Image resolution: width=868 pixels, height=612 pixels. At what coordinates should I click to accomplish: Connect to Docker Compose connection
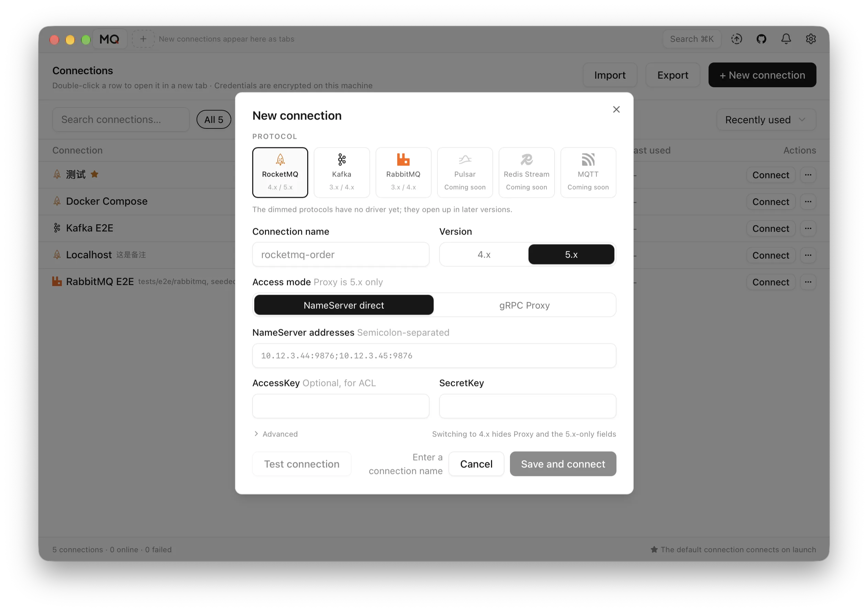coord(770,202)
